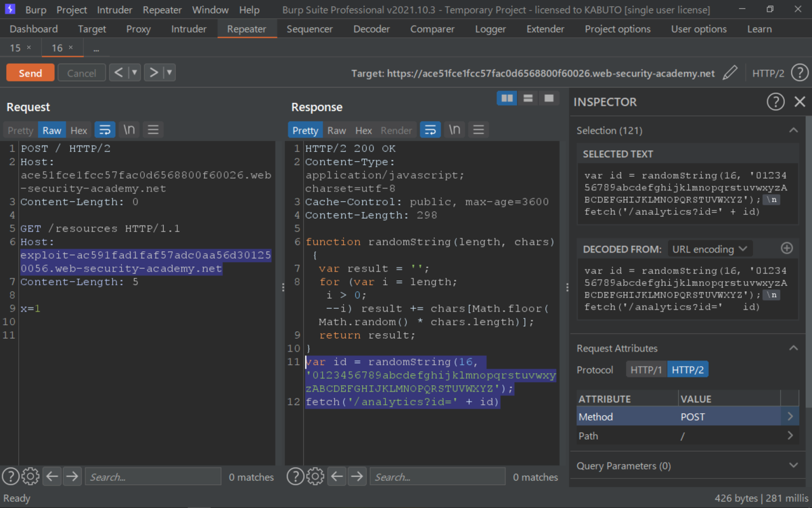
Task: Switch to side-by-side layout view
Action: [x=507, y=98]
